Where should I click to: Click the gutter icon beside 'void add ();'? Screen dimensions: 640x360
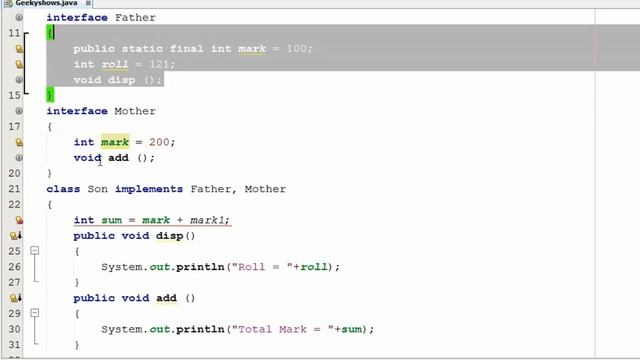pos(19,158)
